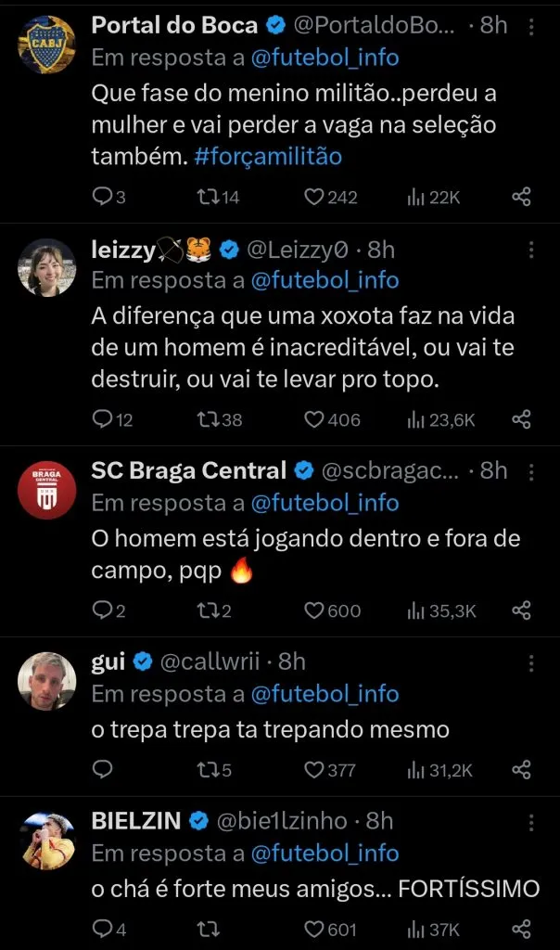Open more options menu on leizzy's tweet
The height and width of the screenshot is (950, 560).
coord(531,250)
